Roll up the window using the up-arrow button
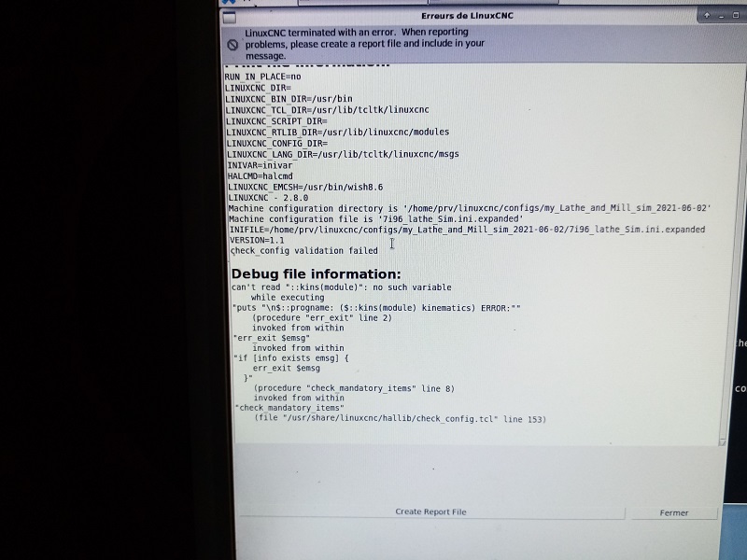This screenshot has height=560, width=747. pyautogui.click(x=707, y=15)
